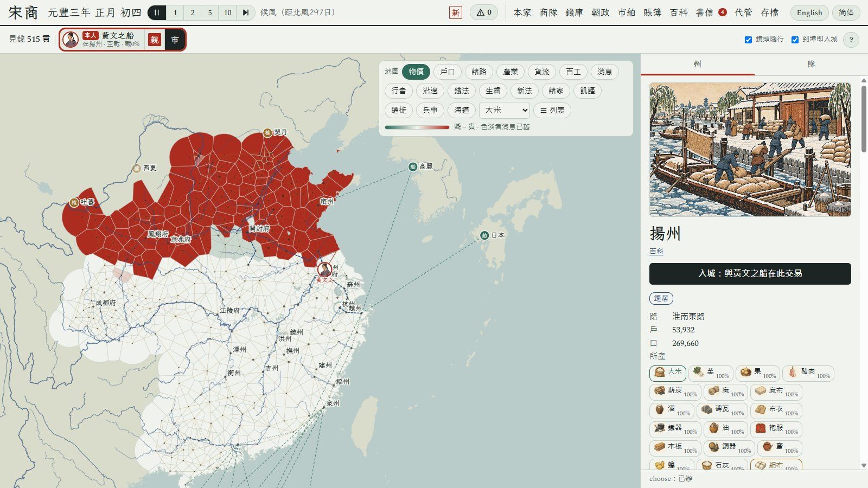Click the 吐蕃 marker on the map

tap(74, 202)
